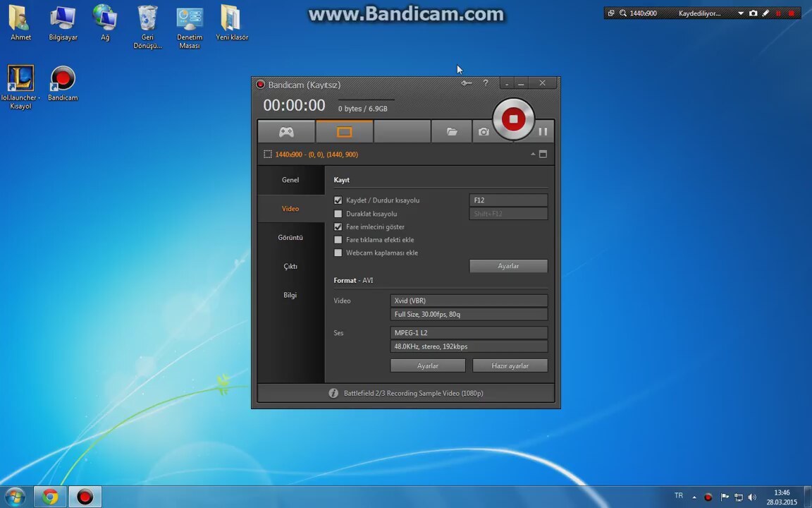812x508 pixels.
Task: Take a screenshot with the Bandicam camera icon
Action: [x=483, y=132]
